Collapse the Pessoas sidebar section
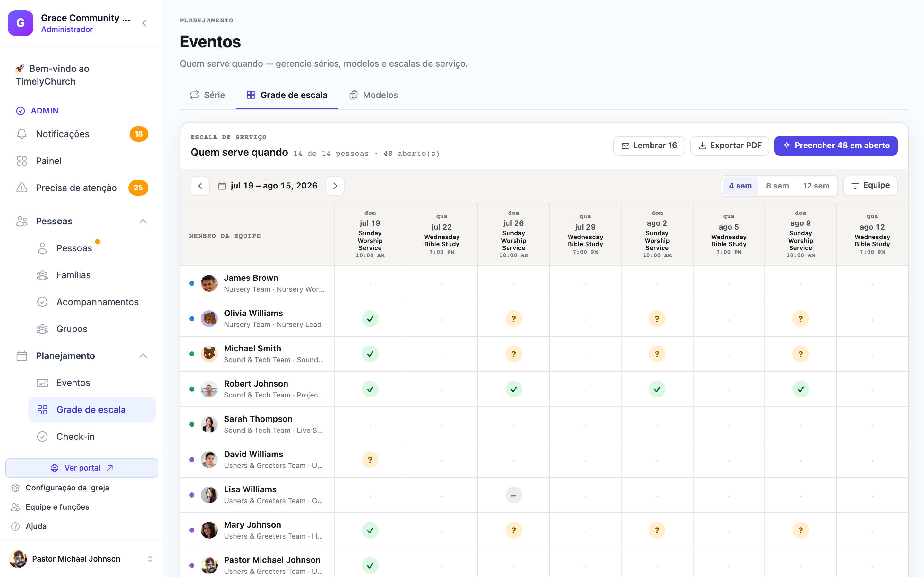The height and width of the screenshot is (577, 924). (143, 221)
